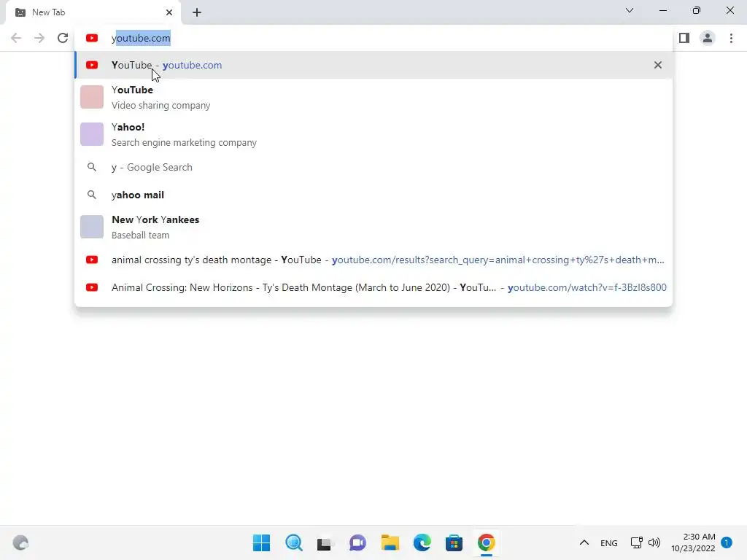The height and width of the screenshot is (560, 747).
Task: Click YouTube icon of the search results suggestion
Action: pos(92,260)
